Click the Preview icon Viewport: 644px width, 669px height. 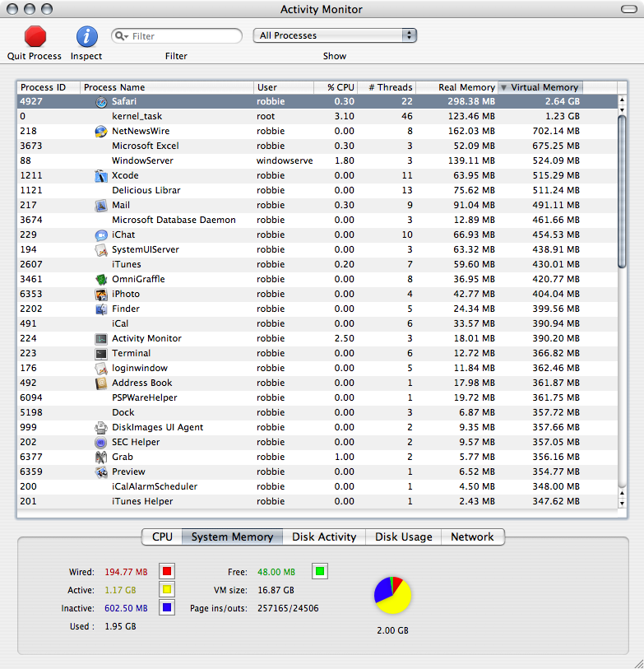point(101,472)
